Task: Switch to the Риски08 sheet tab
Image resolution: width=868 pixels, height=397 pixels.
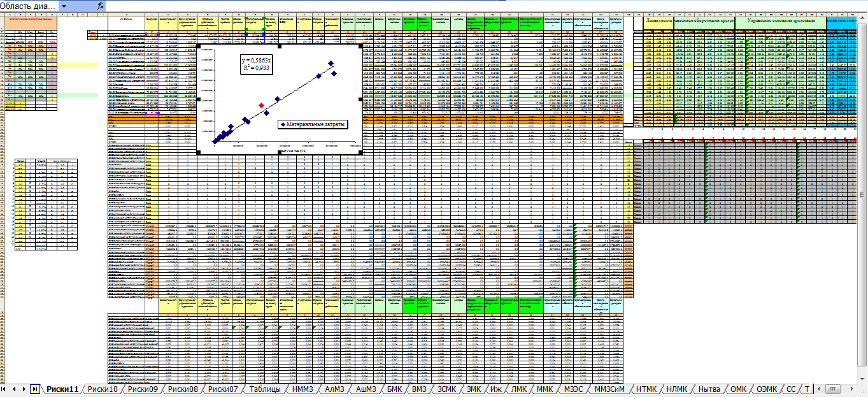Action: (x=183, y=389)
